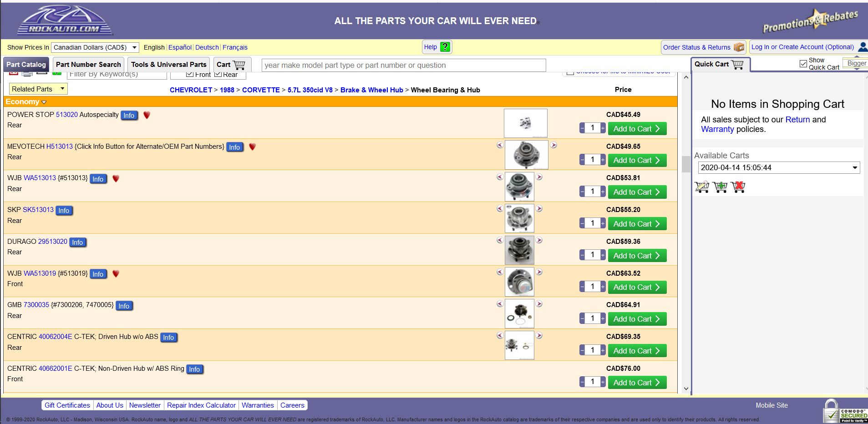Switch to the Part Number Search tab
Image resolution: width=868 pixels, height=424 pixels.
[x=88, y=65]
